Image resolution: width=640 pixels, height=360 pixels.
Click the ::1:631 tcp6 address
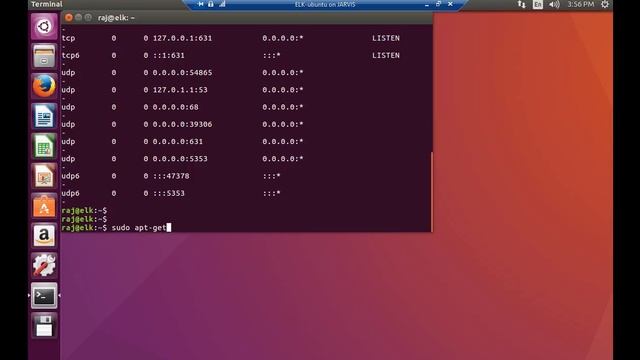click(169, 55)
